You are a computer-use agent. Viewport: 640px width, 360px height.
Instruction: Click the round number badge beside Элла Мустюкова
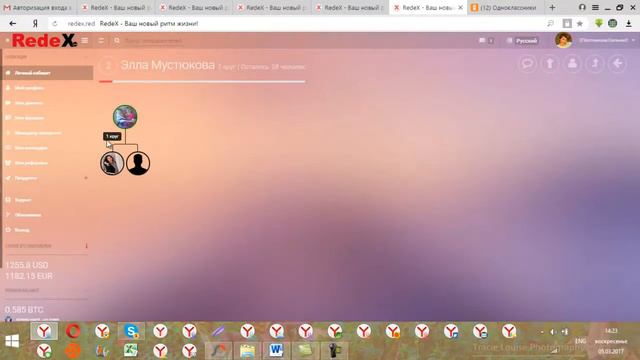(108, 65)
